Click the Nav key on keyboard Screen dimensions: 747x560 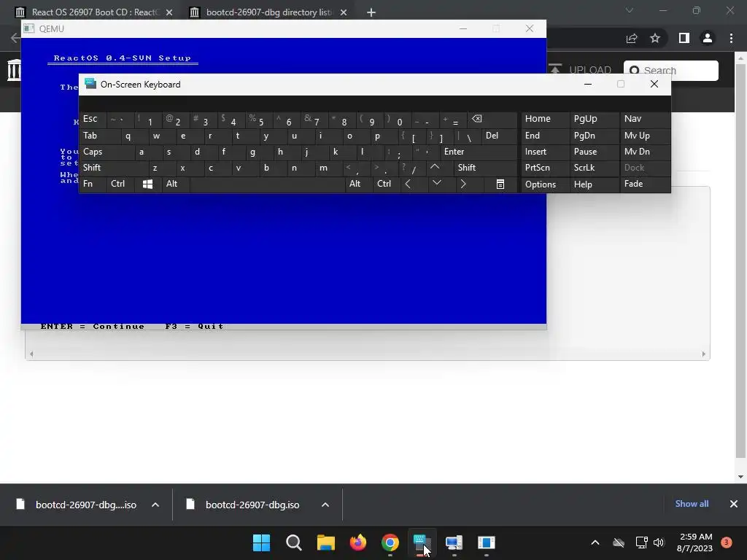pos(645,119)
